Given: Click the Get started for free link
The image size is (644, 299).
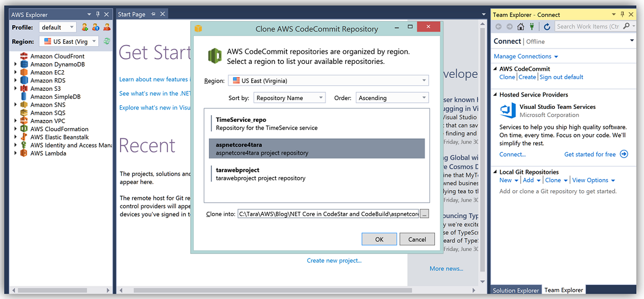Looking at the screenshot, I should click(590, 154).
